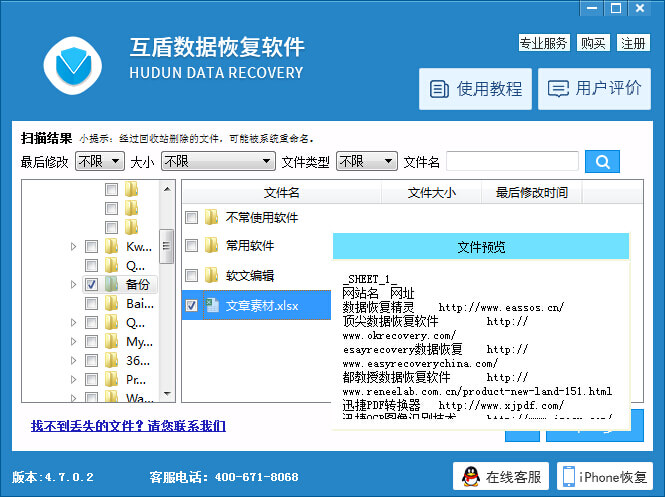The image size is (665, 497).
Task: Click the iPhone phone icon
Action: (x=569, y=477)
